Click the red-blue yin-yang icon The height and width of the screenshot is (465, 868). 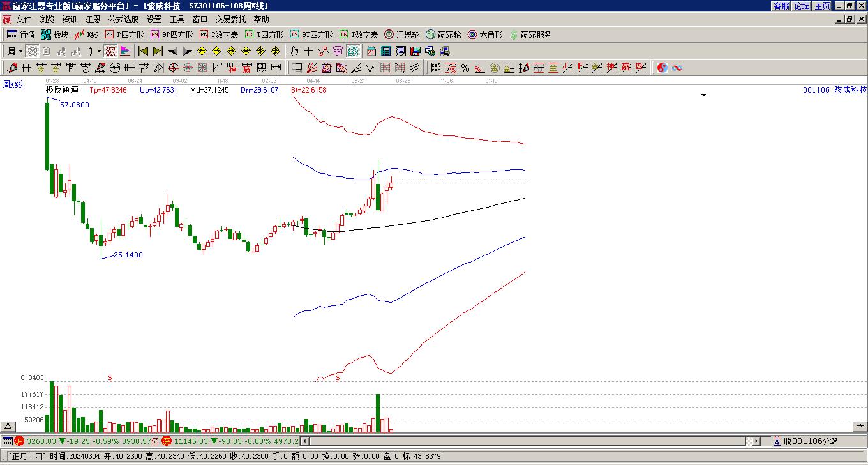(662, 68)
